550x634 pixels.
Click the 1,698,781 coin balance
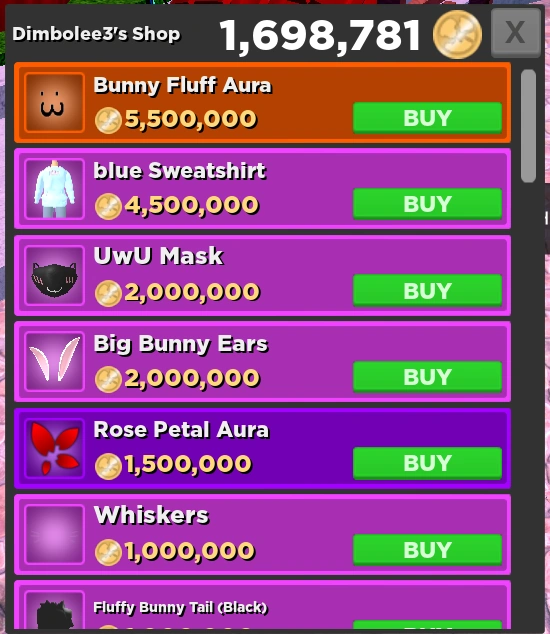(319, 36)
